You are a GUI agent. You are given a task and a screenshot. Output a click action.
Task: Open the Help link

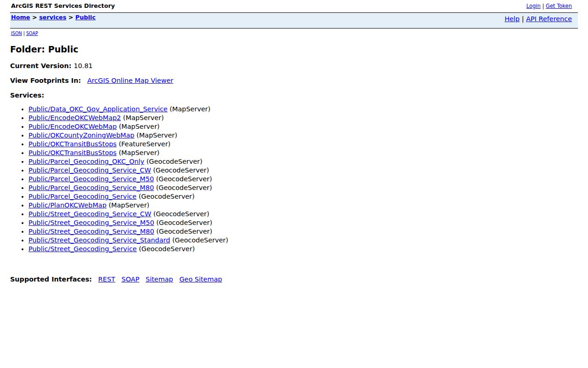coord(512,19)
